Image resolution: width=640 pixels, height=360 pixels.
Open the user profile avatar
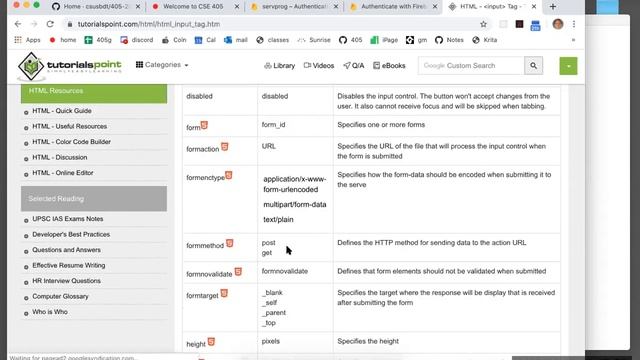click(558, 24)
